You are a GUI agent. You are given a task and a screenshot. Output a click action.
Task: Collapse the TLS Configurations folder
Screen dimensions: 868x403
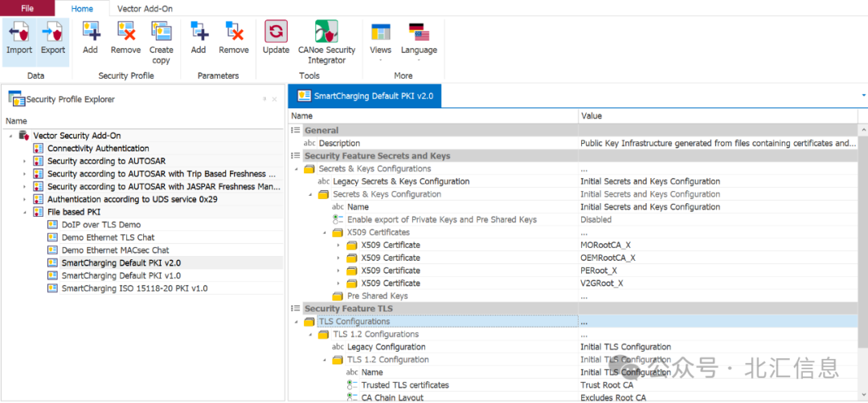pos(296,321)
